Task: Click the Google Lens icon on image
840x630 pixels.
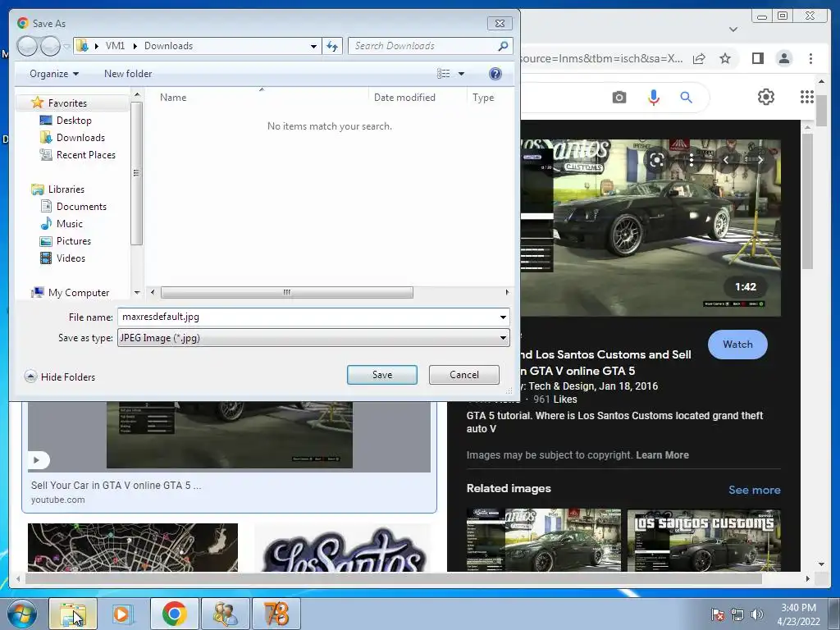Action: tap(657, 160)
